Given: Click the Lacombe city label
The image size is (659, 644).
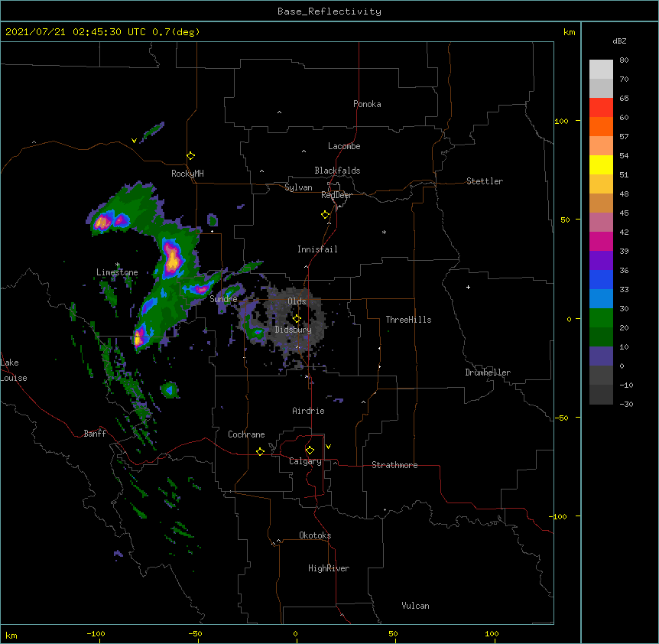Looking at the screenshot, I should coord(344,146).
